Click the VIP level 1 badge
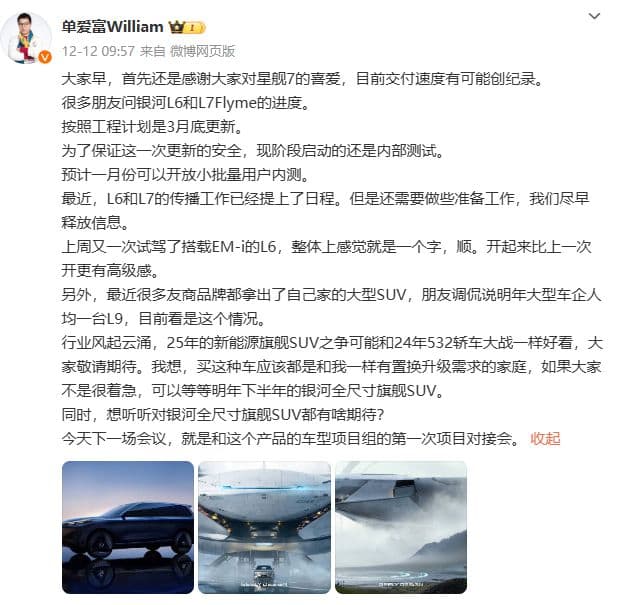 195,27
